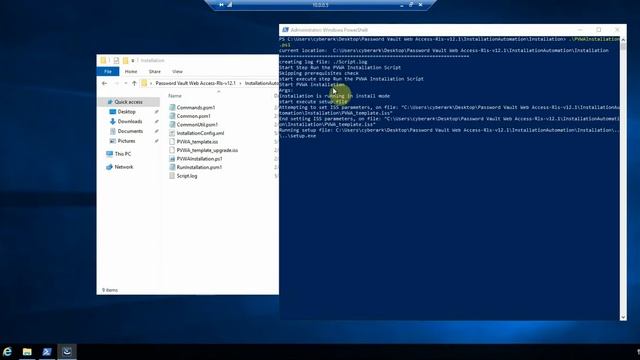Open the Home ribbon tab
The image size is (640, 360).
131,71
